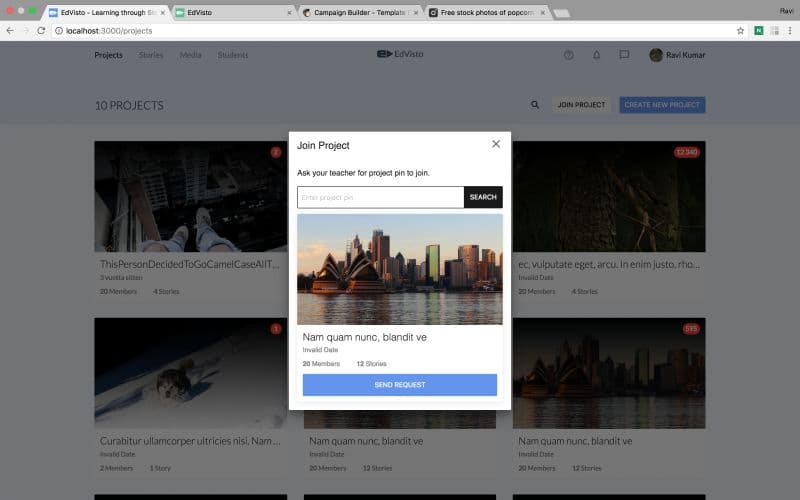Open 'Curabitur ullamcorper ultricies nisi' project title
Viewport: 800px width, 500px height.
pos(190,441)
